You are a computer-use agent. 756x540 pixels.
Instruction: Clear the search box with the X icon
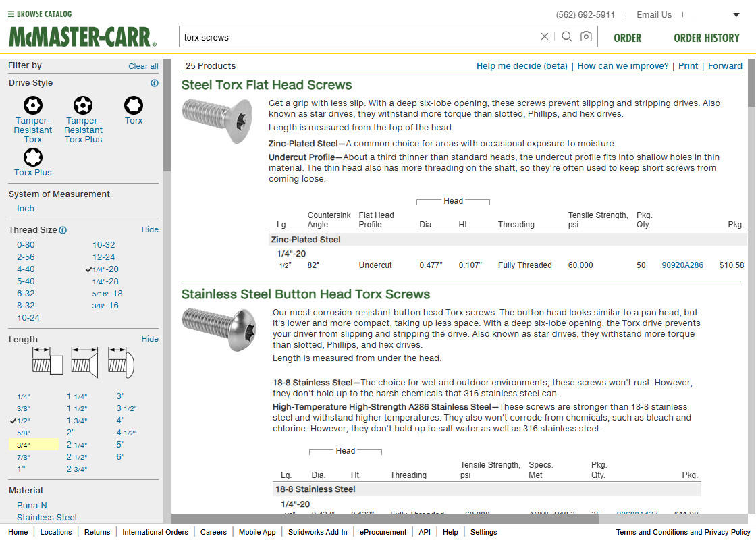[544, 36]
